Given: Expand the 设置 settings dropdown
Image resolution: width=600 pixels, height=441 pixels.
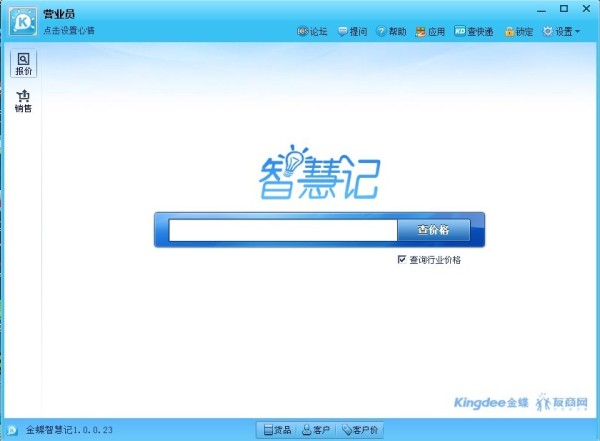Looking at the screenshot, I should click(561, 32).
